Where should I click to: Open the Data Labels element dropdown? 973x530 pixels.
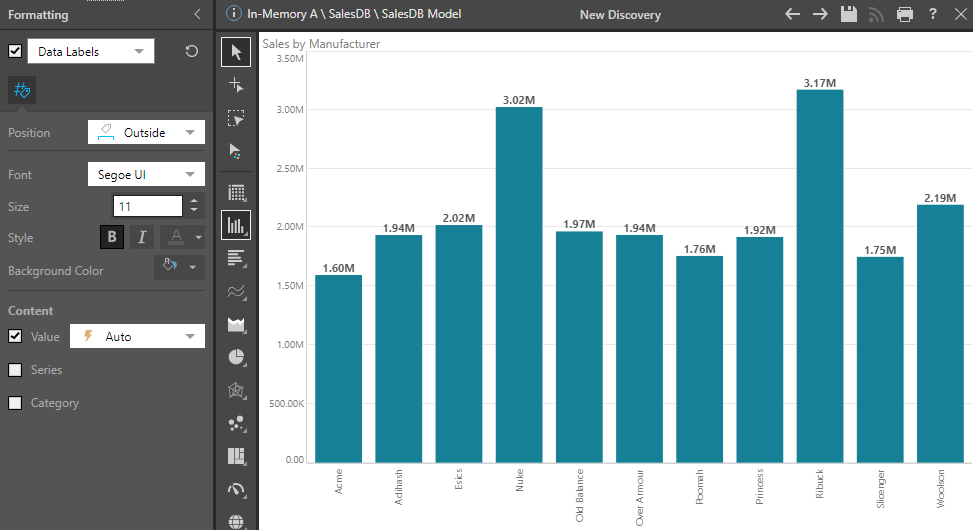[90, 51]
